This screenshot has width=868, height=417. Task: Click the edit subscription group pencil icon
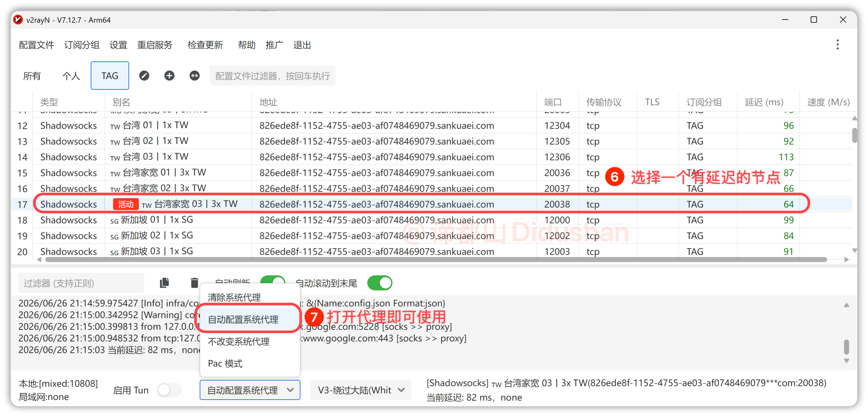click(x=144, y=76)
